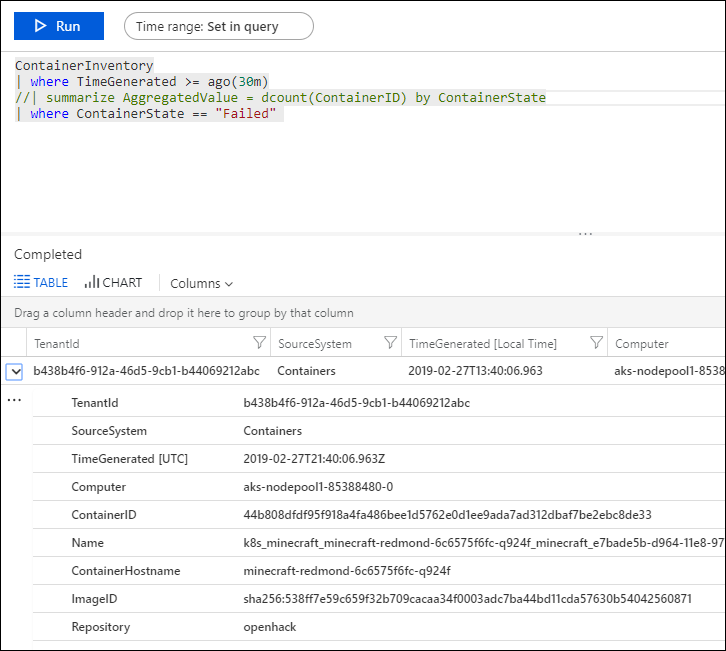Switch to CHART results view

pos(113,283)
